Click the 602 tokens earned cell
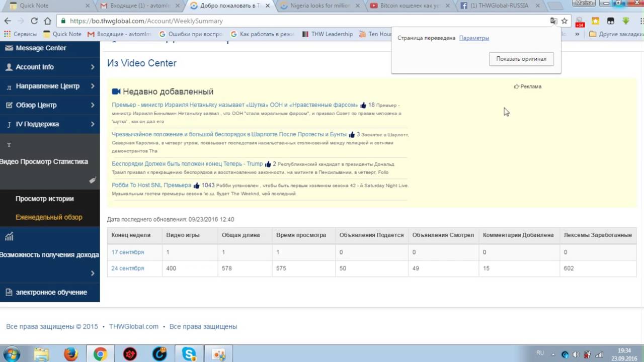 click(598, 268)
